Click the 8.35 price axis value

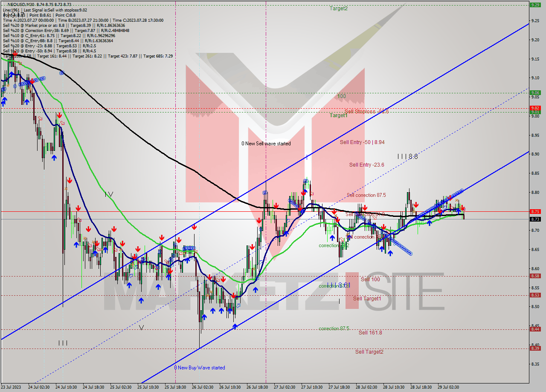click(x=536, y=364)
